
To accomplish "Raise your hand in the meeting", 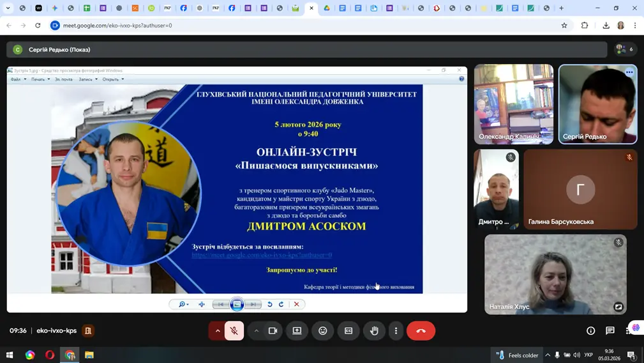I will (375, 330).
